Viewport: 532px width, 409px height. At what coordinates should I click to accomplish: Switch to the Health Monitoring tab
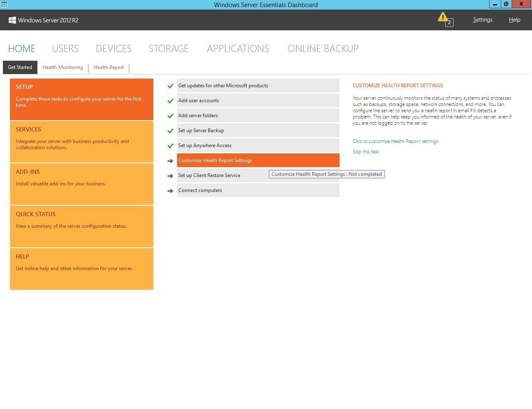click(x=63, y=67)
